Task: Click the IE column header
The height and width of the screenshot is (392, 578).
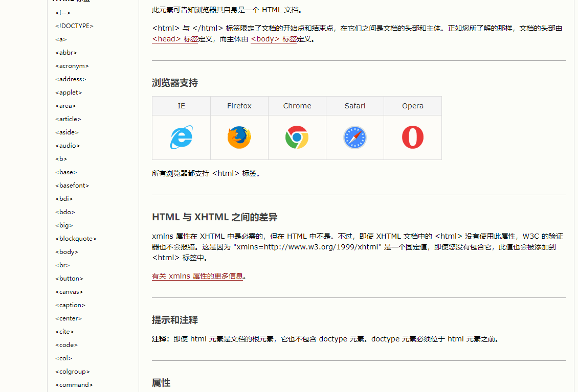Action: 182,106
